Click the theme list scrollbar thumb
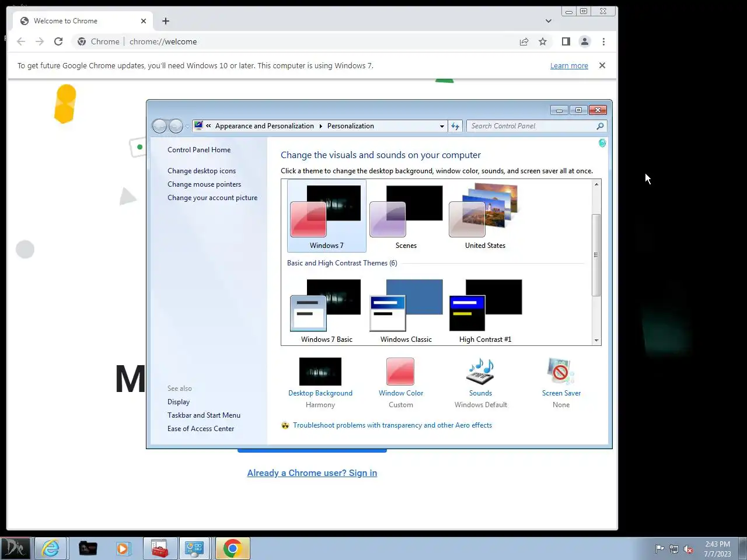747x560 pixels. (x=596, y=255)
